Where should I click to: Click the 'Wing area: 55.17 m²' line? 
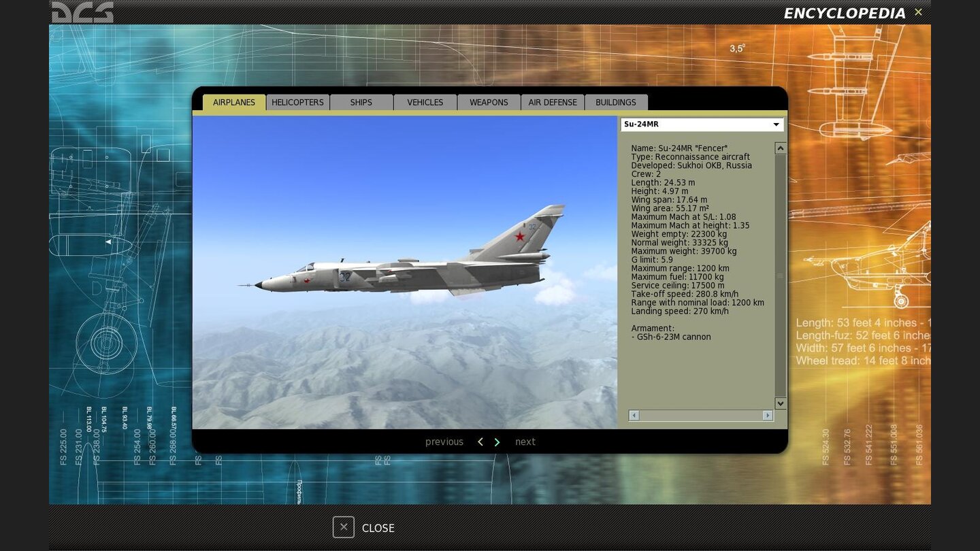point(670,209)
